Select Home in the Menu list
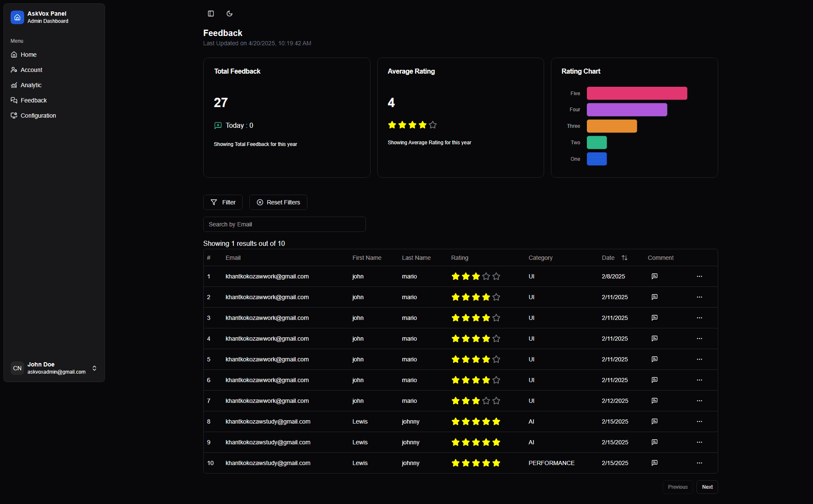This screenshot has height=504, width=813. tap(28, 55)
